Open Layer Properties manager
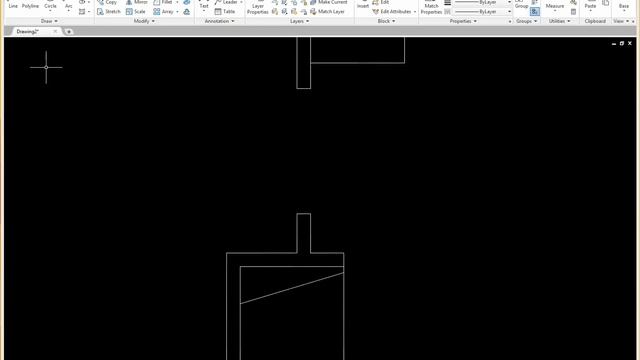Screen dimensions: 640x360 tap(257, 8)
